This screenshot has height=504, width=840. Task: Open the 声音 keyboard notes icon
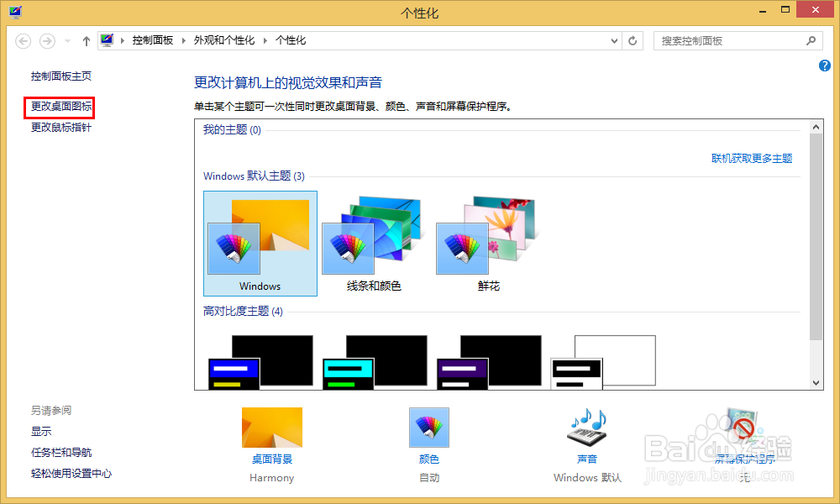tap(587, 428)
